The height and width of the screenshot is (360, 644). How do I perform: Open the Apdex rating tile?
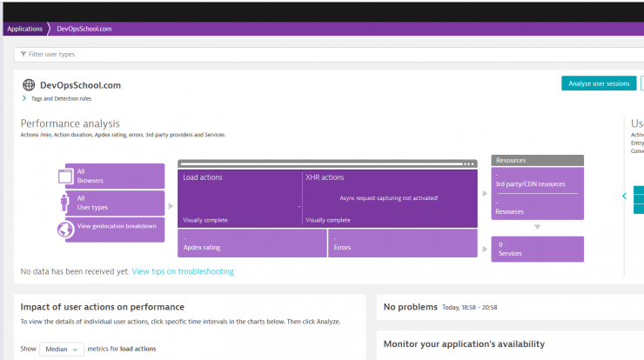click(252, 243)
